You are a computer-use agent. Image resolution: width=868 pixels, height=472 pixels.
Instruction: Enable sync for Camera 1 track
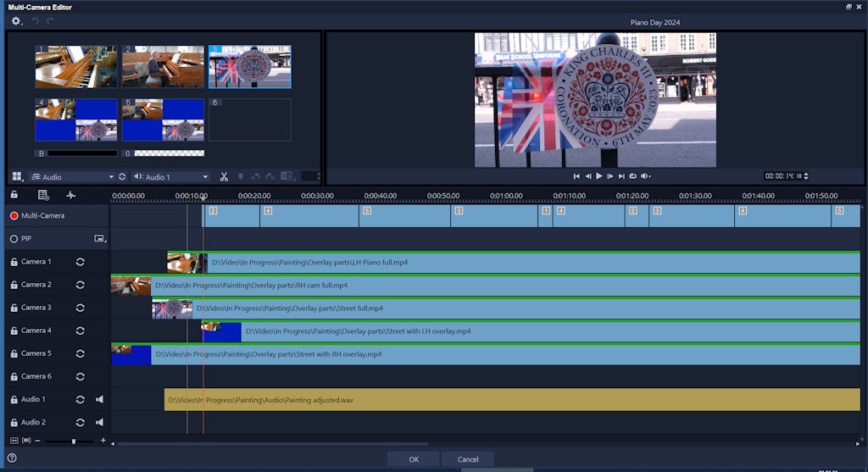pyautogui.click(x=81, y=262)
